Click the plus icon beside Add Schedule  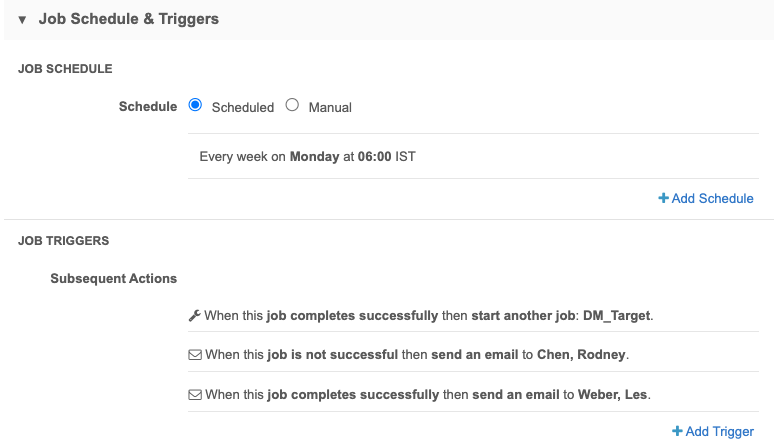(x=663, y=198)
